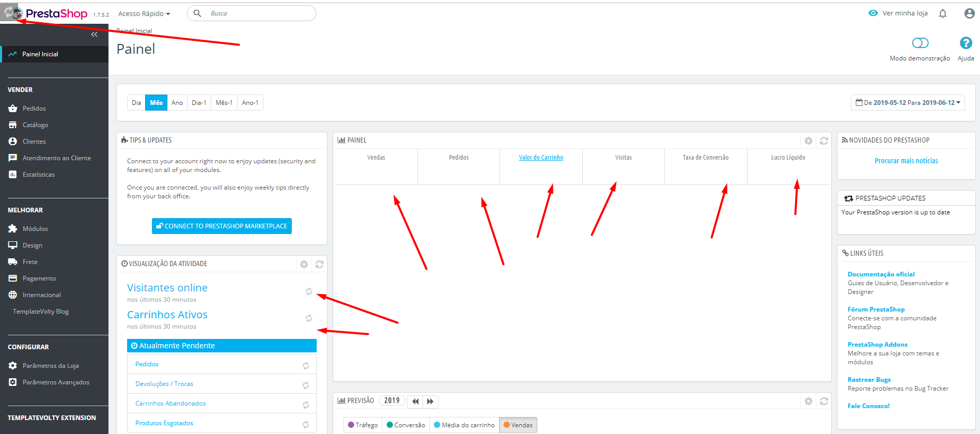Collapse the Atualmente Pendente section header
Image resolution: width=980 pixels, height=434 pixels.
pos(222,346)
